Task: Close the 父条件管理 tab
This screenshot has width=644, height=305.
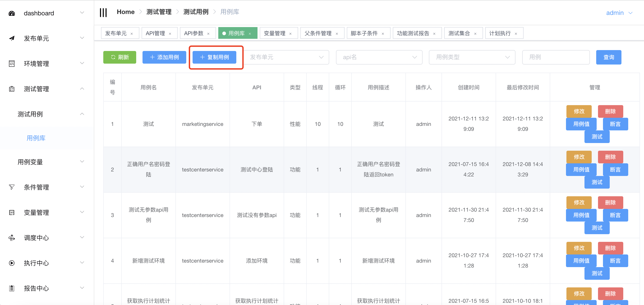Action: [x=337, y=34]
